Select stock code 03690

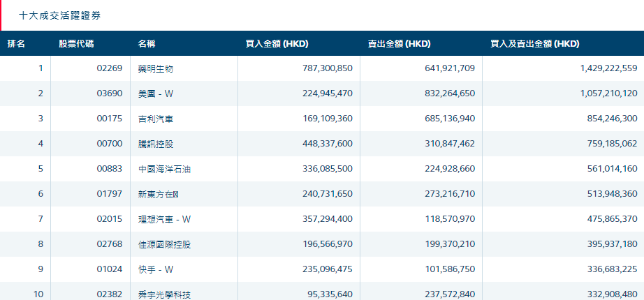[x=110, y=93]
